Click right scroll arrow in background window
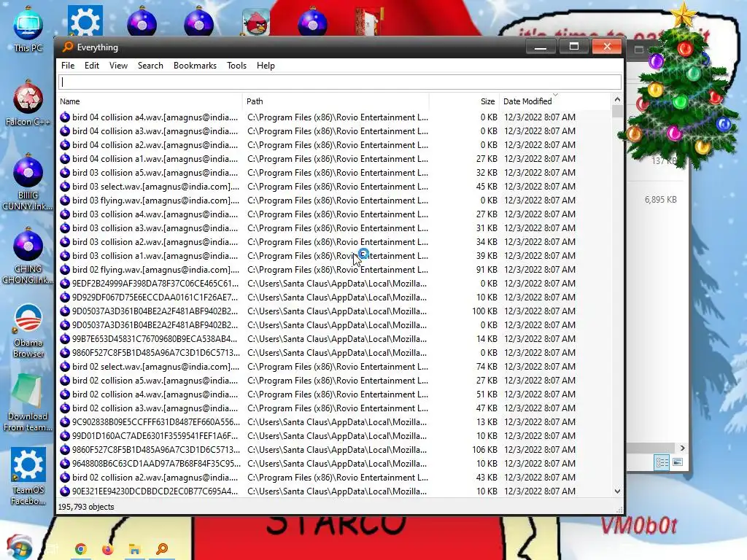Screen dimensions: 747x560 pos(682,448)
